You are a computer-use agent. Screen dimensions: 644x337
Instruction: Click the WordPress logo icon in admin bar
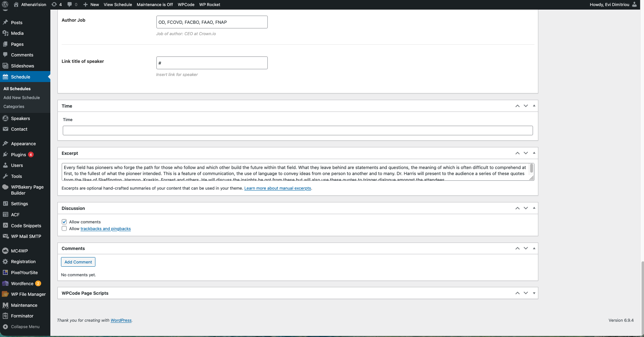pos(5,5)
